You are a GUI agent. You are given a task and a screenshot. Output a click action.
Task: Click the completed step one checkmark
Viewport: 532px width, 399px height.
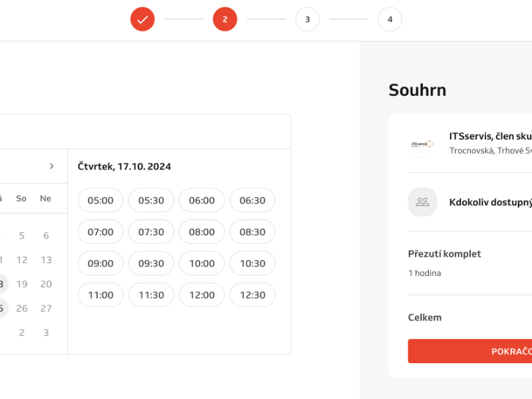[x=142, y=19]
